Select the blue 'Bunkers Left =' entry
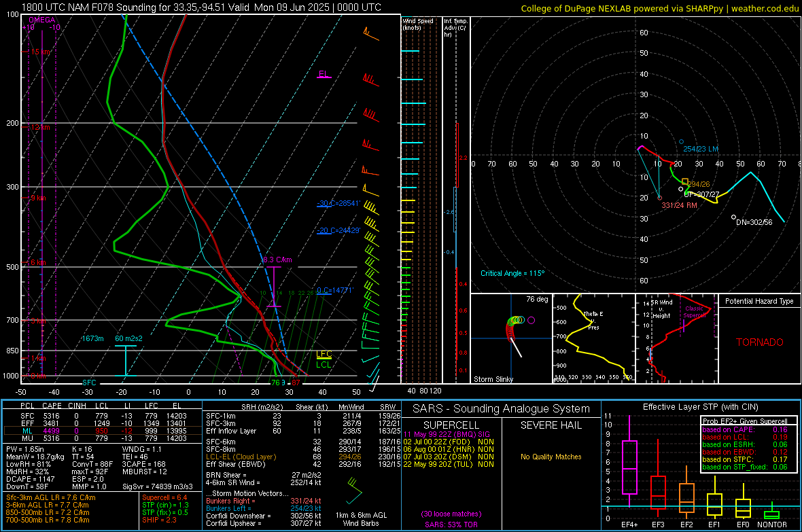This screenshot has height=532, width=802. [264, 508]
